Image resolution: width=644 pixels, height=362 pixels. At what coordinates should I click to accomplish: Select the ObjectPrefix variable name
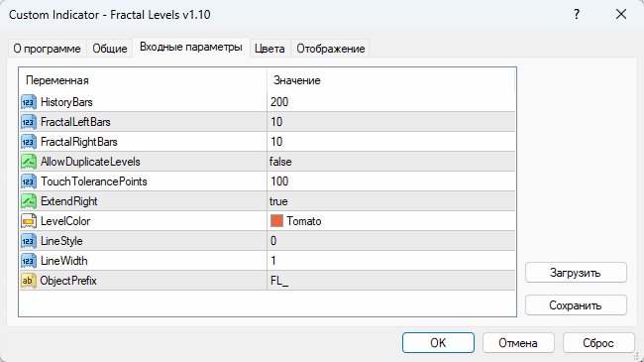pos(68,281)
